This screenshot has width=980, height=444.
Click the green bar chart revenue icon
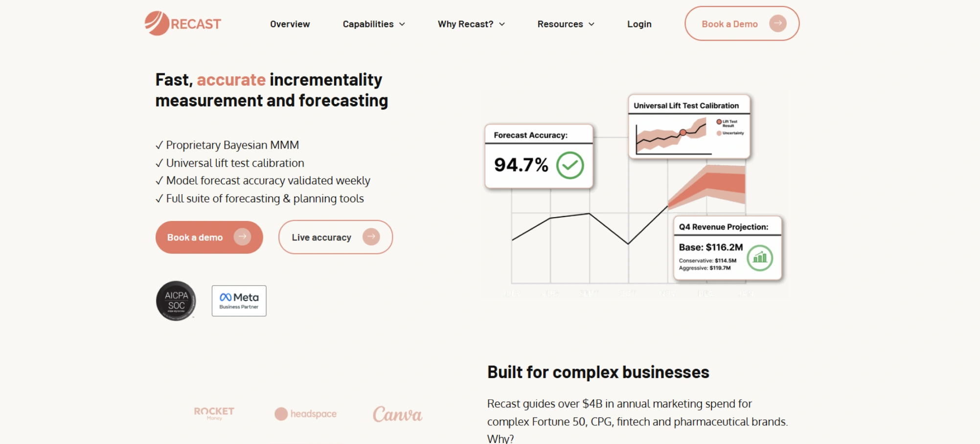pos(760,257)
